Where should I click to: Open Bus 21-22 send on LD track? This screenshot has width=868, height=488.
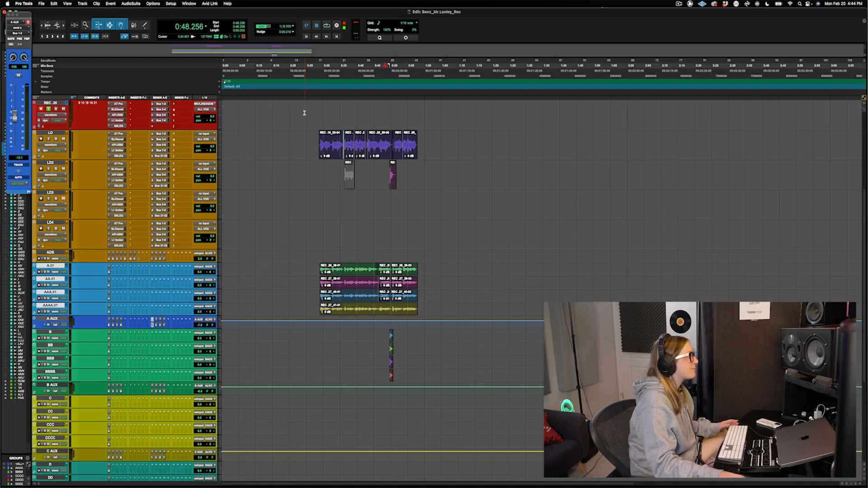click(160, 156)
